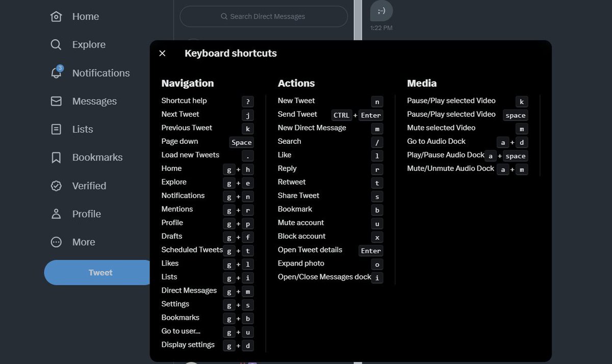Click the Home house icon in sidebar
The width and height of the screenshot is (612, 364).
pyautogui.click(x=56, y=16)
